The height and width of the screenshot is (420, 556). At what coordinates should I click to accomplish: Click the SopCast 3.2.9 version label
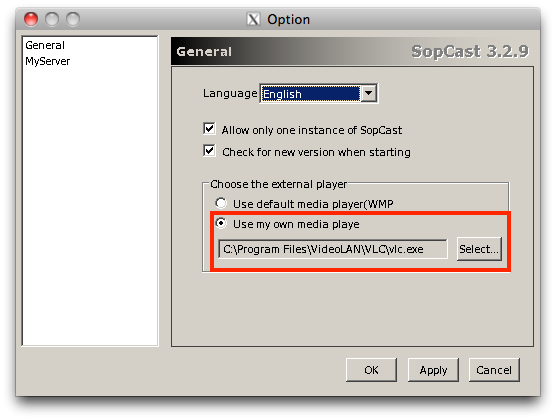click(x=470, y=52)
